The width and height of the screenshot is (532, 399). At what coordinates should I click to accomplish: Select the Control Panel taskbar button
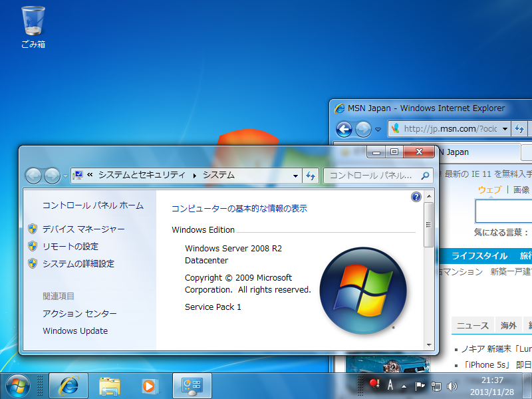(192, 386)
